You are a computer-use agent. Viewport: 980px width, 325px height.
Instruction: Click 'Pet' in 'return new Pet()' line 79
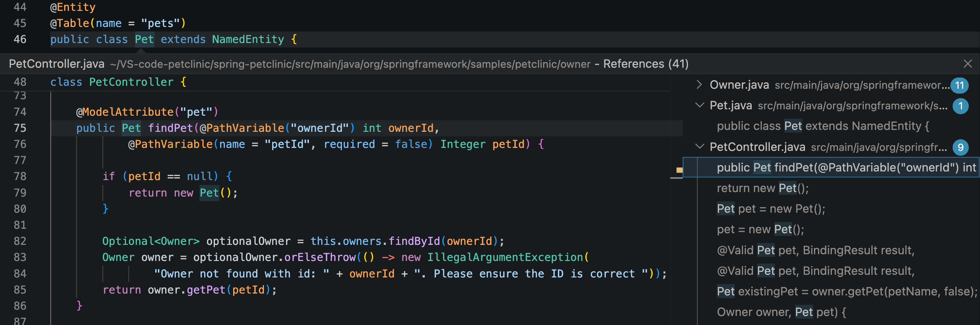click(x=209, y=193)
